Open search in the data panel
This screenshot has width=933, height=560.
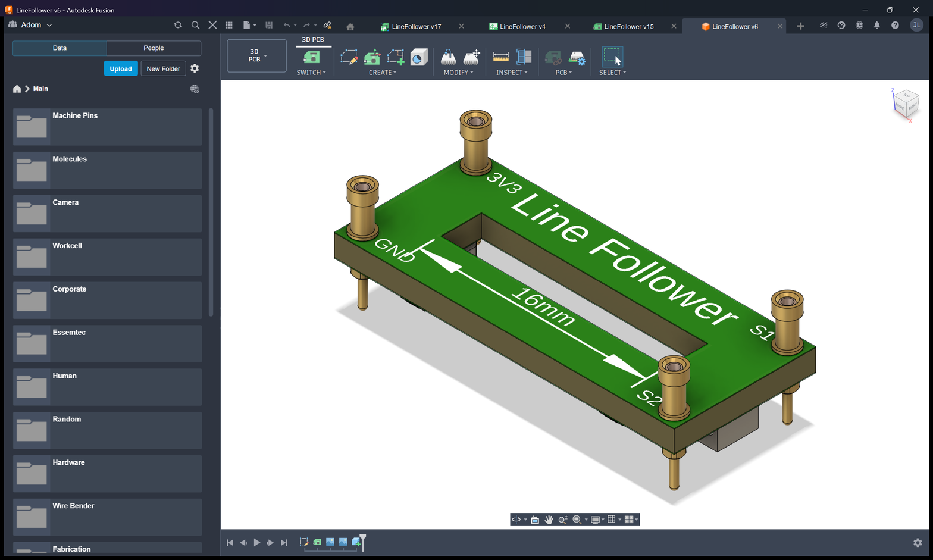pyautogui.click(x=195, y=25)
